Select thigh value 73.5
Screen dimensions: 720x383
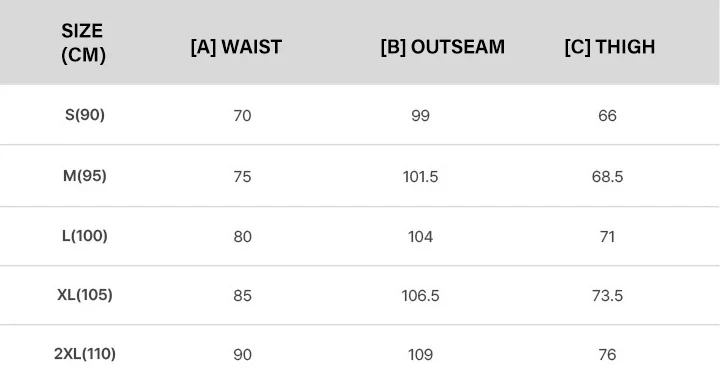(608, 296)
